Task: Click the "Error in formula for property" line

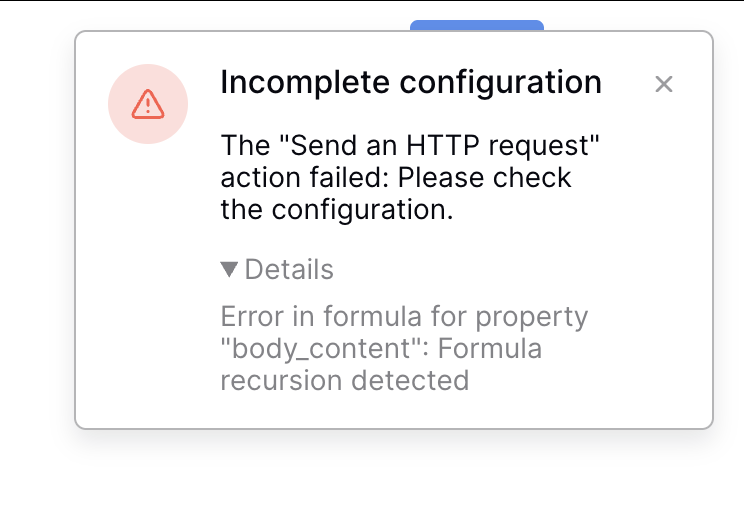Action: (404, 318)
